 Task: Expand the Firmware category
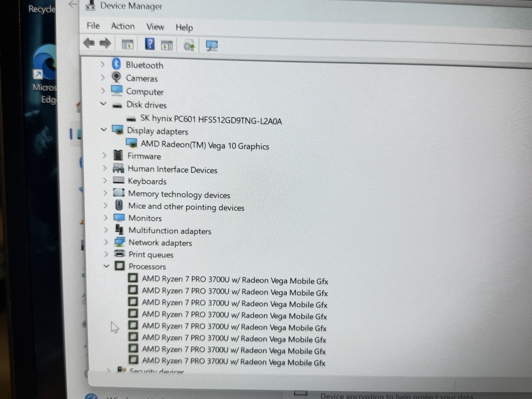tap(104, 155)
